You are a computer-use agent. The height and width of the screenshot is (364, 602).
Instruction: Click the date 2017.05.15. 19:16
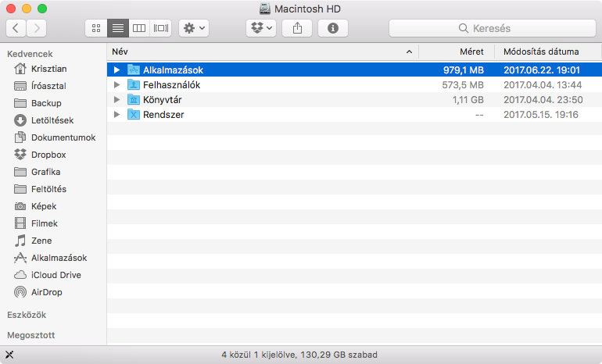tap(541, 115)
